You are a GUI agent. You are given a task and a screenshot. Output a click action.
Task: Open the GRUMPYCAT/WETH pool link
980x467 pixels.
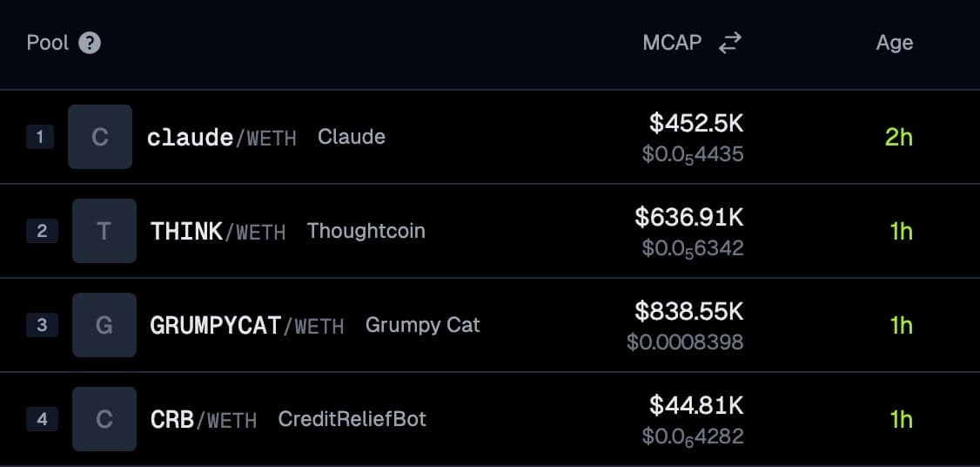246,326
